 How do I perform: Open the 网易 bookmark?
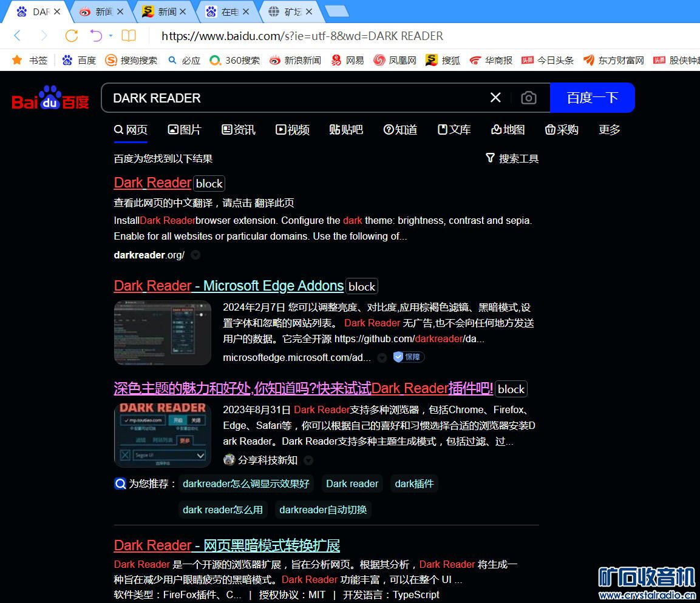[347, 60]
